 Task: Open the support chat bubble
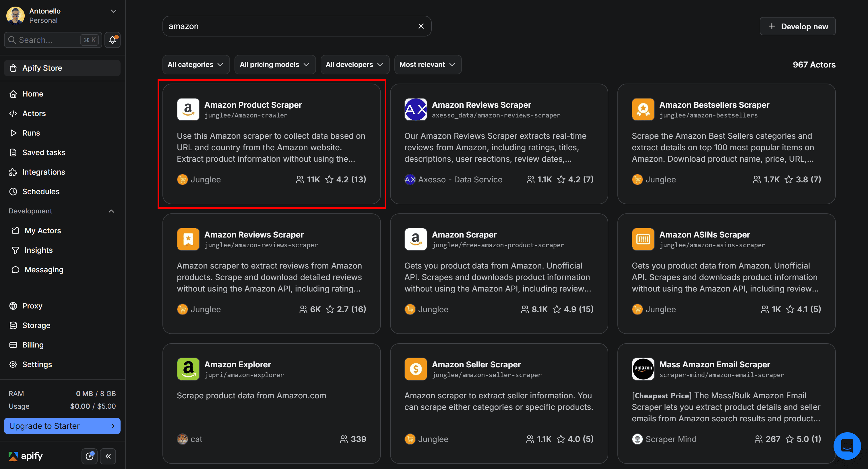coord(847,446)
